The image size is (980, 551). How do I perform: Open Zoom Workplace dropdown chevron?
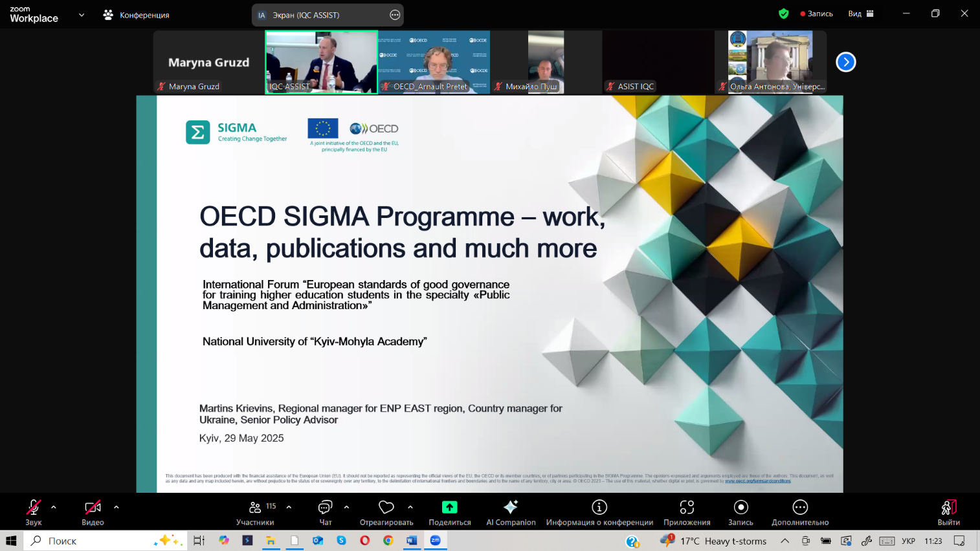[82, 15]
